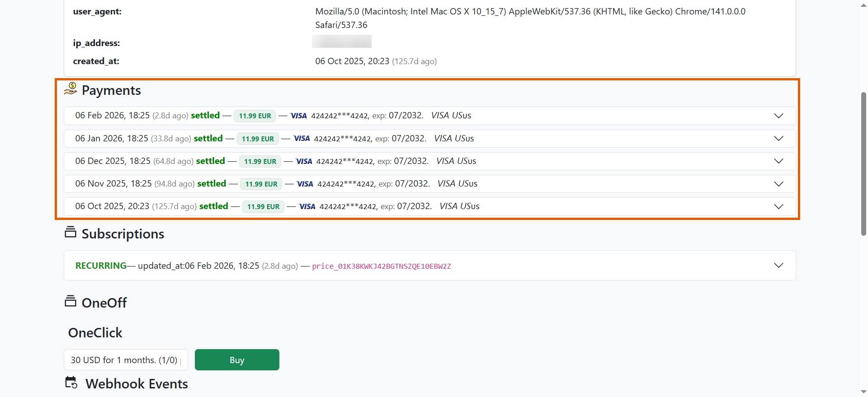
Task: Click VISA USus text in 06 Oct 2025 payment
Action: tap(459, 206)
